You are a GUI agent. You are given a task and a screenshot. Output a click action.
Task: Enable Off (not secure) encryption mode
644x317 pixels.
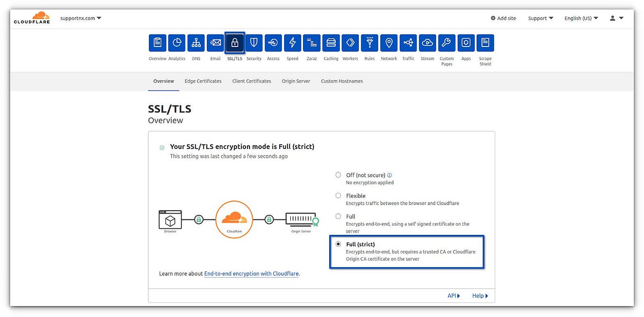click(338, 175)
